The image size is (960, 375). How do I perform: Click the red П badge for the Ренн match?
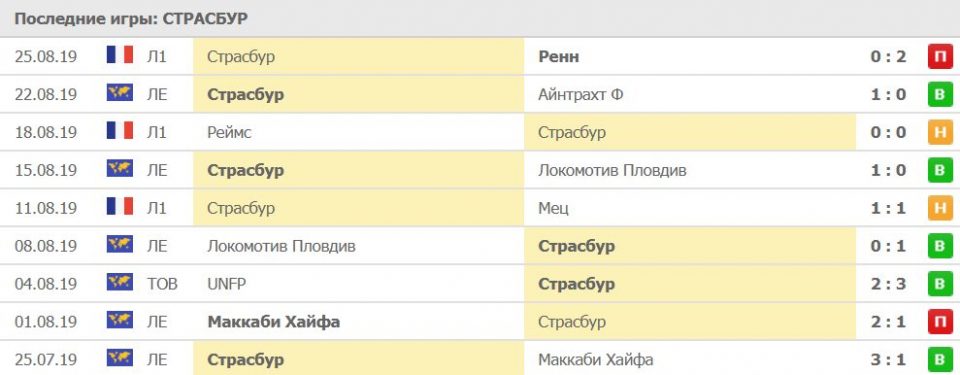[x=940, y=56]
